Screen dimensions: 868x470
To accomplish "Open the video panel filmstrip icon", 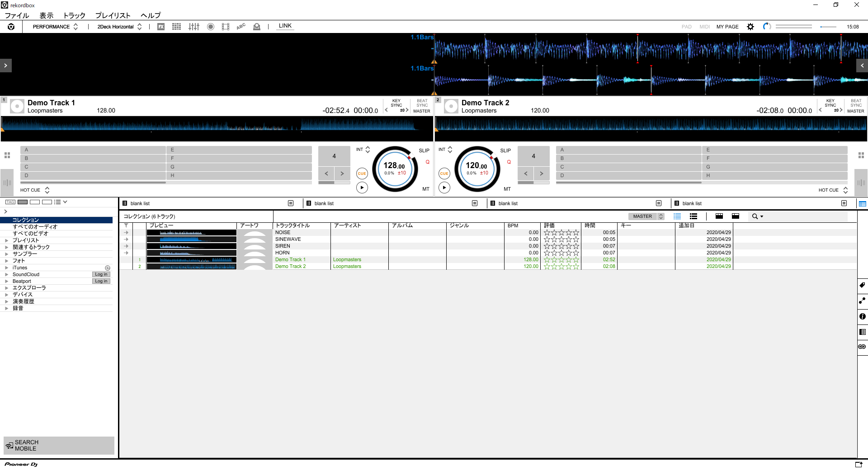I will (226, 27).
